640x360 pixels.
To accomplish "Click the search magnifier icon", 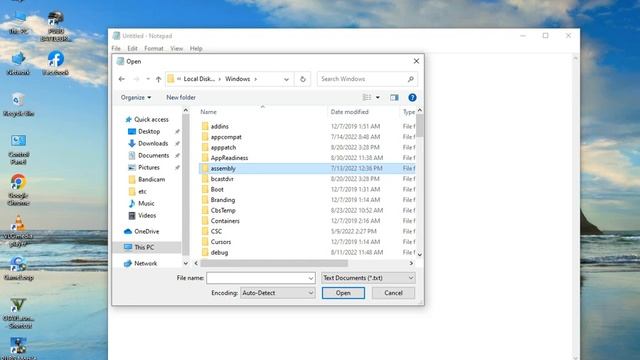I will pyautogui.click(x=411, y=79).
